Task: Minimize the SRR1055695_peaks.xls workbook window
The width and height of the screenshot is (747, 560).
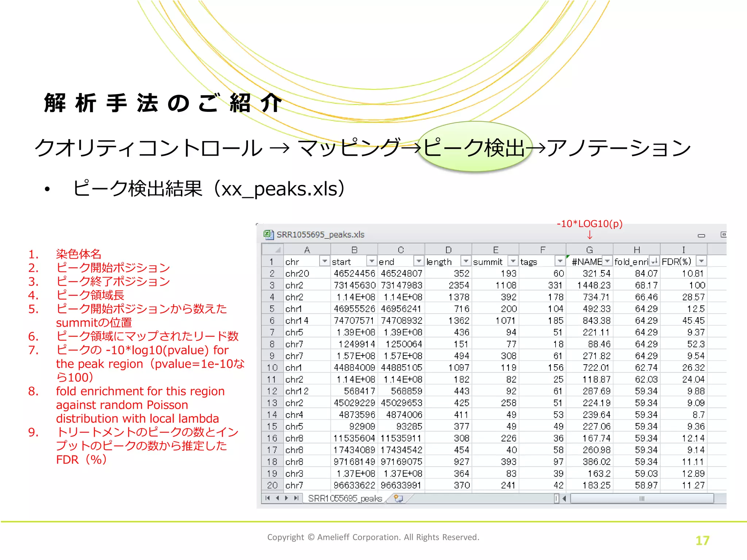Action: point(701,236)
